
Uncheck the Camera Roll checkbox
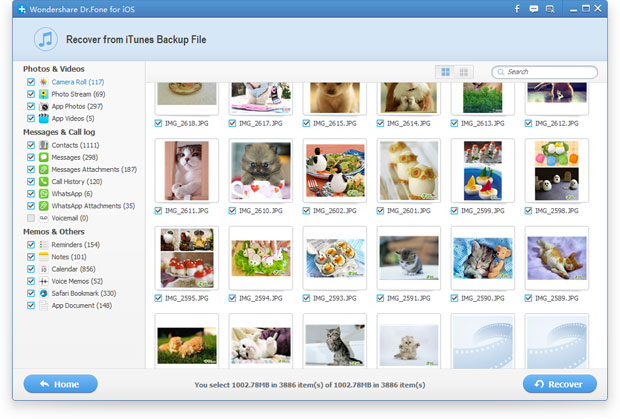click(x=31, y=82)
